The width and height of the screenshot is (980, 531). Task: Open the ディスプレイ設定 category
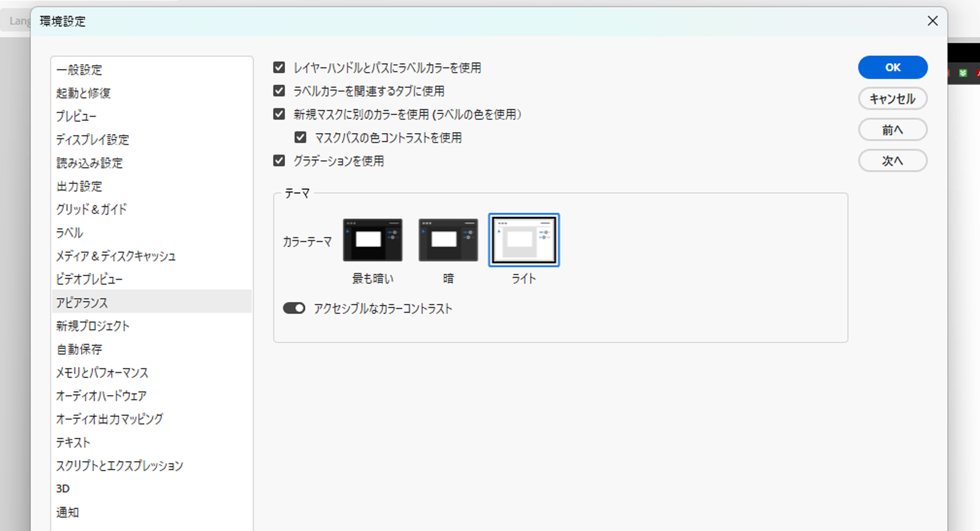[152, 140]
